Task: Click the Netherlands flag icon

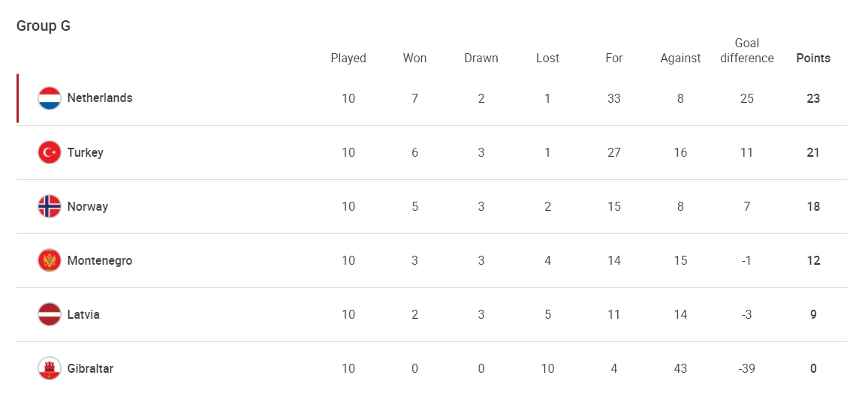Action: click(x=50, y=98)
